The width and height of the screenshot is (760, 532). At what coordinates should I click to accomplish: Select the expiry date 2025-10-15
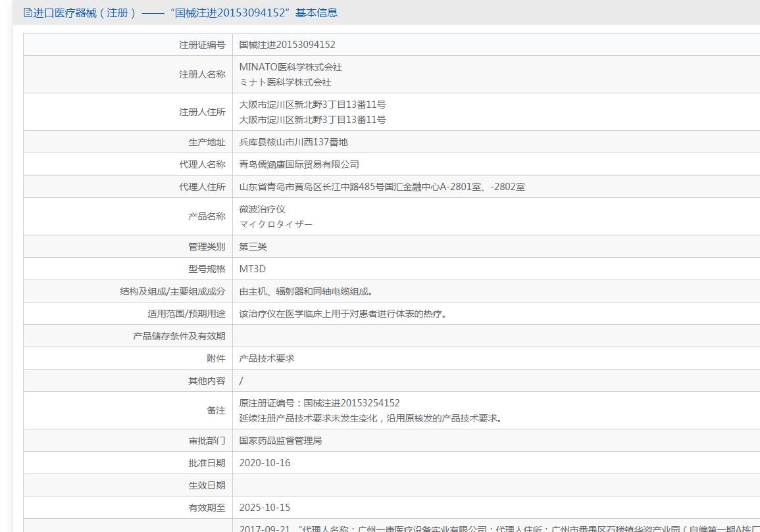265,508
